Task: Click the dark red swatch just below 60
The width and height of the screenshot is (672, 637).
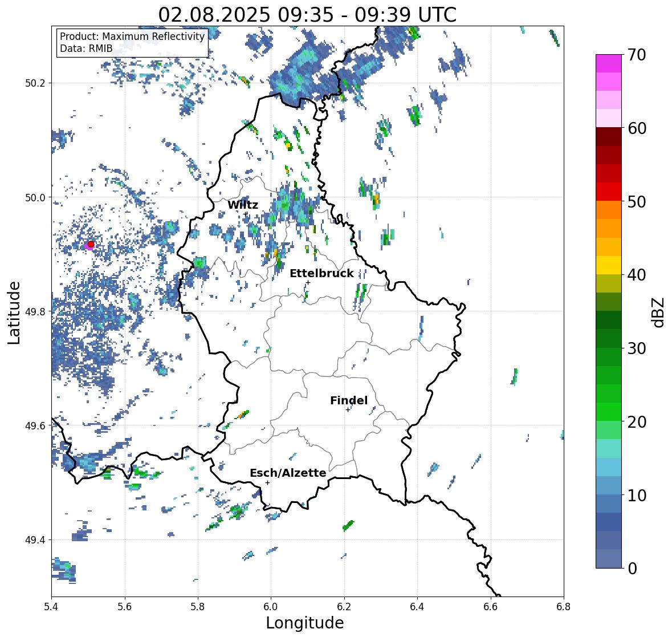Action: tap(609, 137)
